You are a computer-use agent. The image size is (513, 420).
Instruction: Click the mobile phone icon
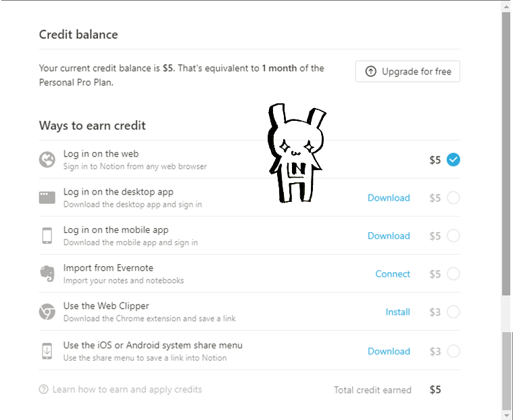point(47,236)
